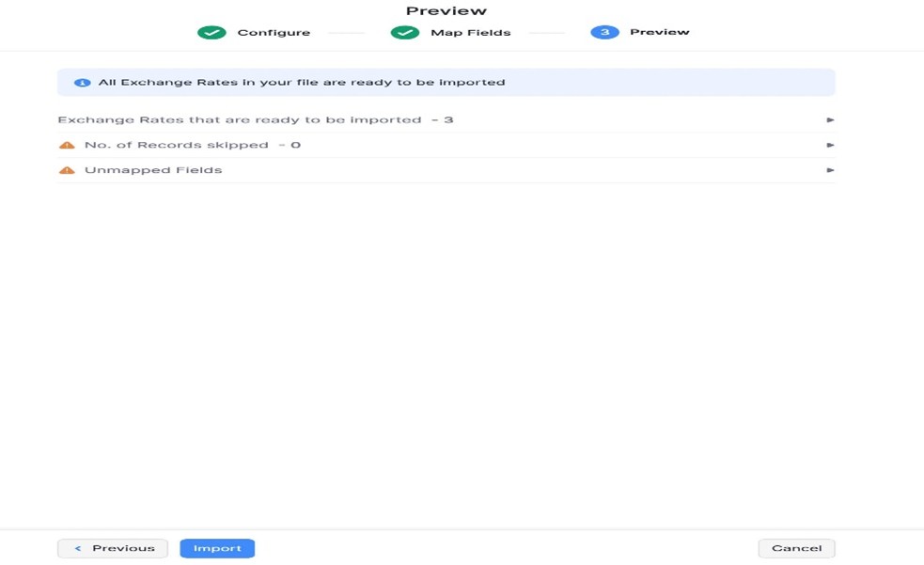
Task: Cancel the import with Cancel button
Action: [796, 548]
